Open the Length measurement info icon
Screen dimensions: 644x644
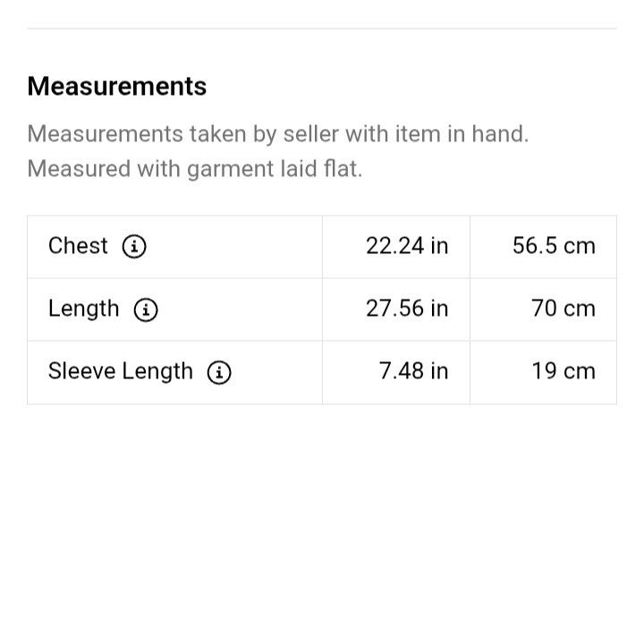[146, 309]
